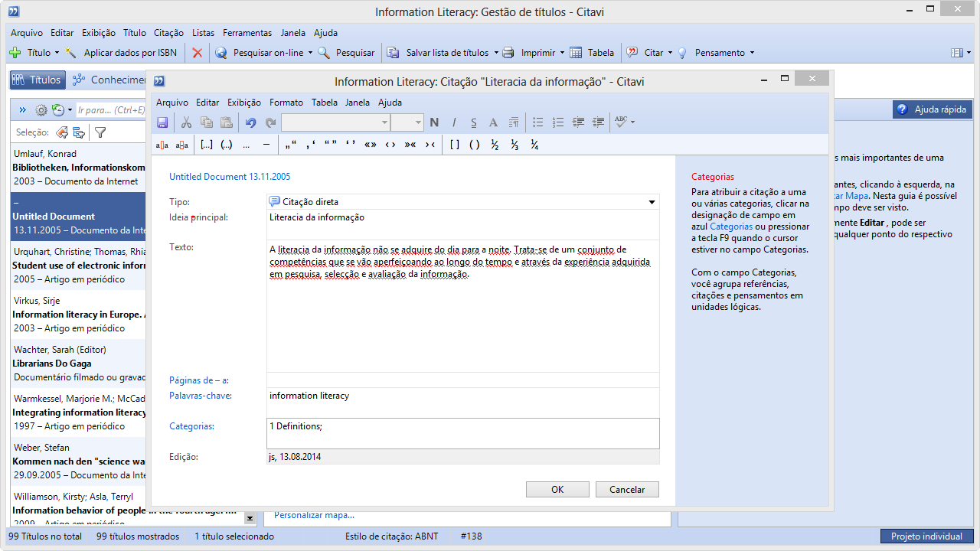Apply bulleted list formatting

pyautogui.click(x=538, y=122)
